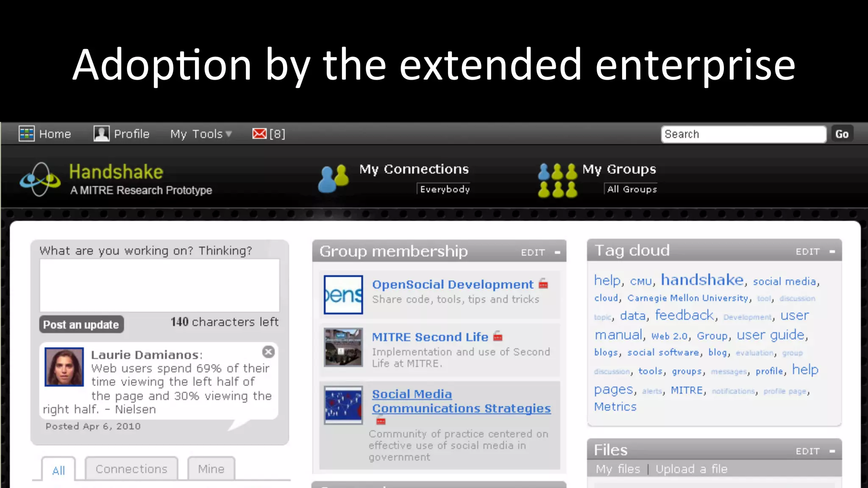
Task: Click the Web 2.0 tag
Action: coord(670,336)
